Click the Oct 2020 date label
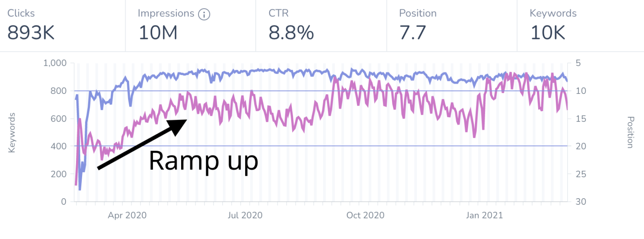Image resolution: width=644 pixels, height=239 pixels. (x=365, y=215)
